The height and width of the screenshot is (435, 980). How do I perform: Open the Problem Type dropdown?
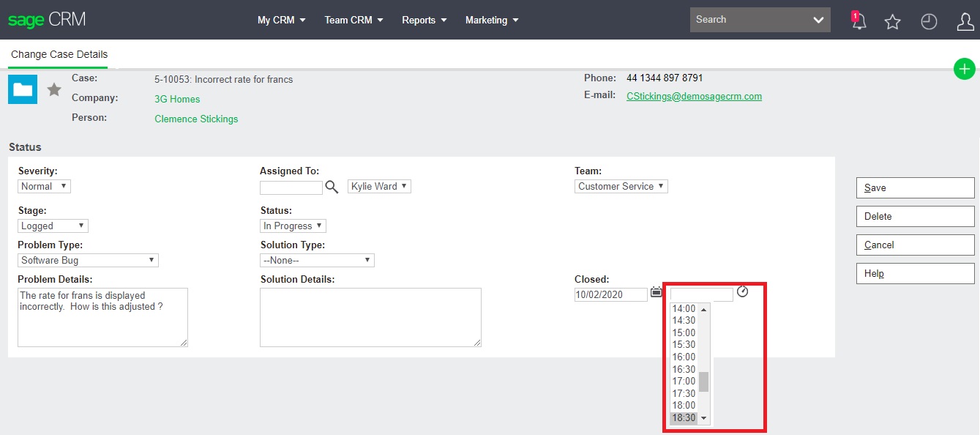(88, 260)
